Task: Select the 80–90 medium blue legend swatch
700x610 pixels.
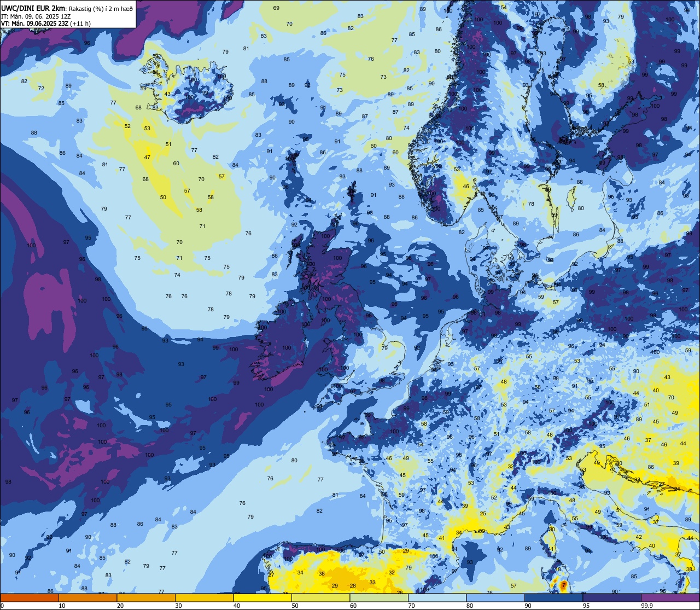Action: 495,597
